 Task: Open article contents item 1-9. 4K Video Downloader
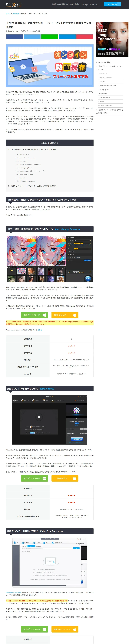click(x=26, y=181)
